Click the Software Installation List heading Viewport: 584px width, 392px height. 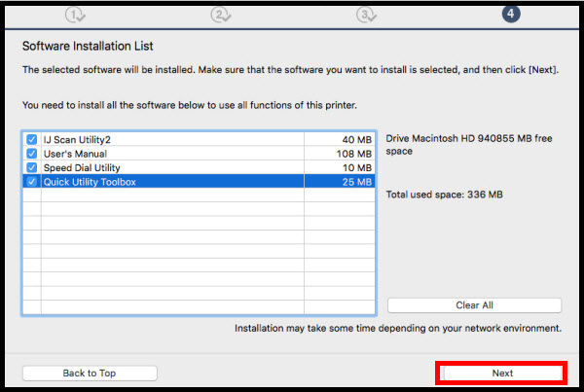88,46
